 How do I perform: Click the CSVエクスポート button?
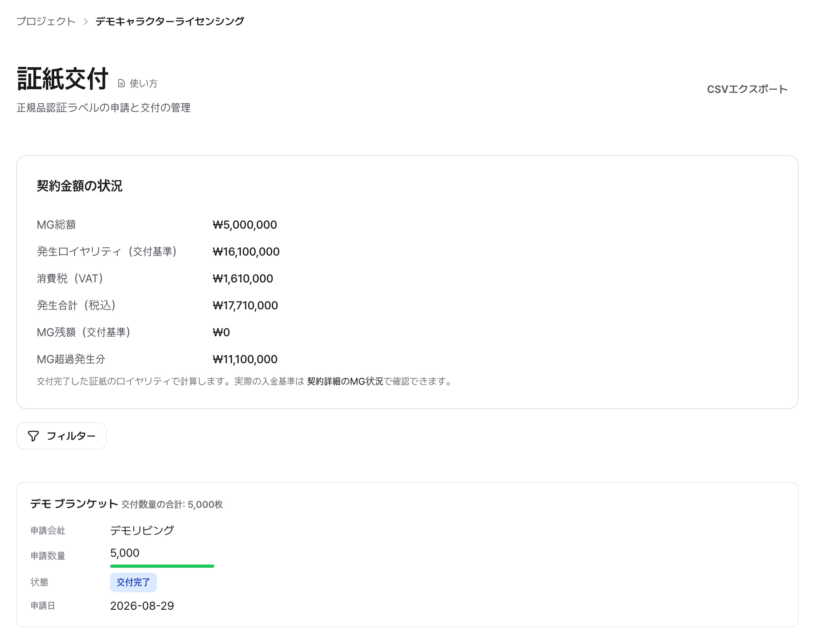pos(747,89)
